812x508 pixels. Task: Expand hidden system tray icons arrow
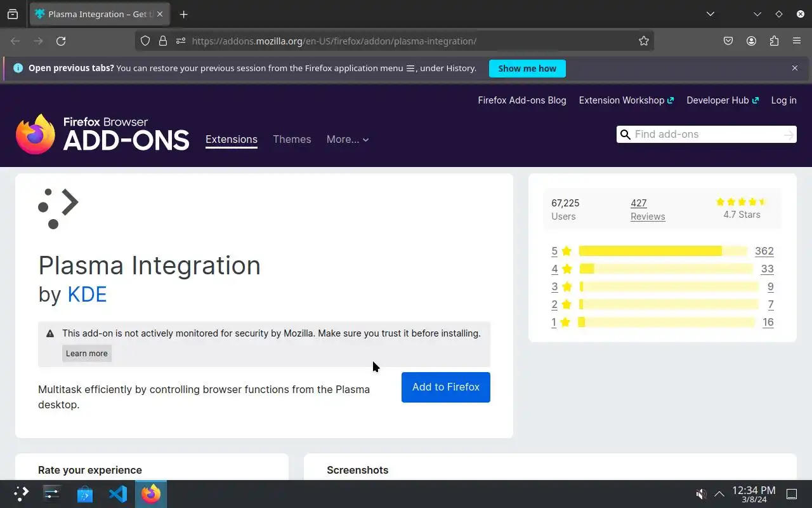[x=719, y=493]
